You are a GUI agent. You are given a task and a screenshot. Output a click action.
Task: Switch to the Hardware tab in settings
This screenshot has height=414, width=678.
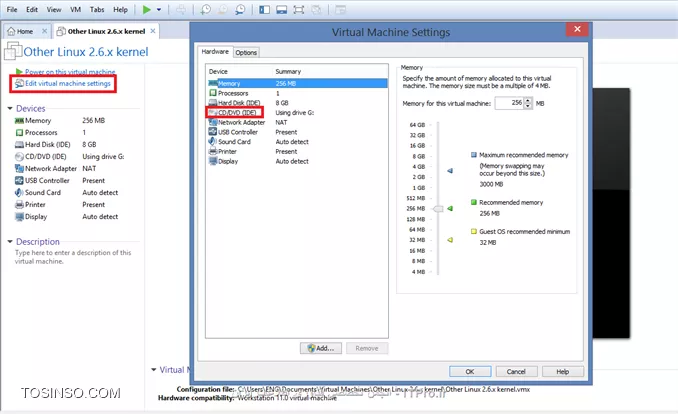(215, 51)
